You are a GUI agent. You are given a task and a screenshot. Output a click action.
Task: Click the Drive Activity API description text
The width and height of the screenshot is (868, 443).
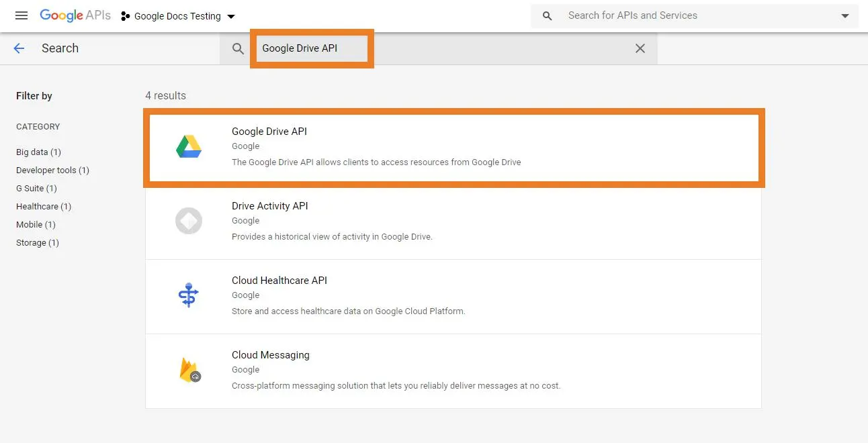332,236
